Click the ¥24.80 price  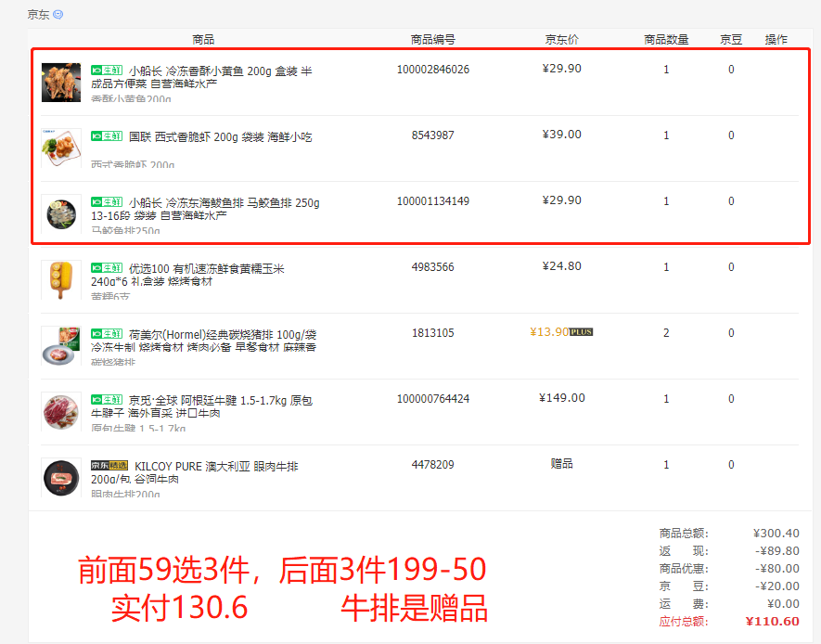(562, 266)
